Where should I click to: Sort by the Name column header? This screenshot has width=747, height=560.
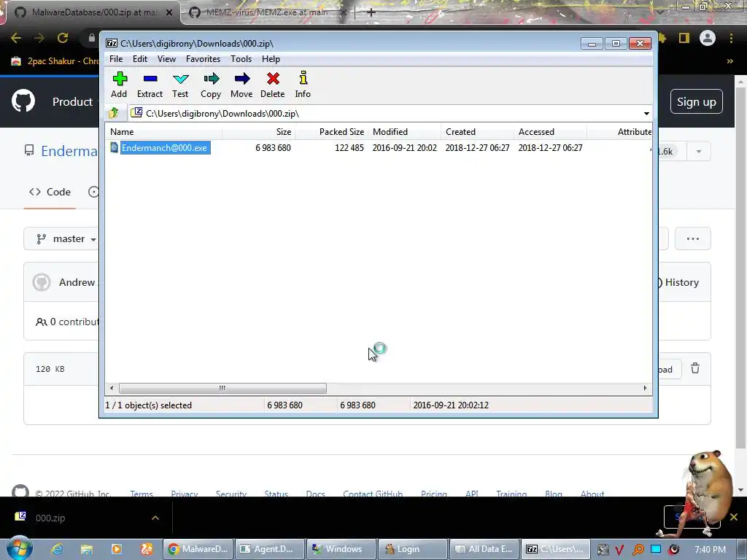(165, 132)
